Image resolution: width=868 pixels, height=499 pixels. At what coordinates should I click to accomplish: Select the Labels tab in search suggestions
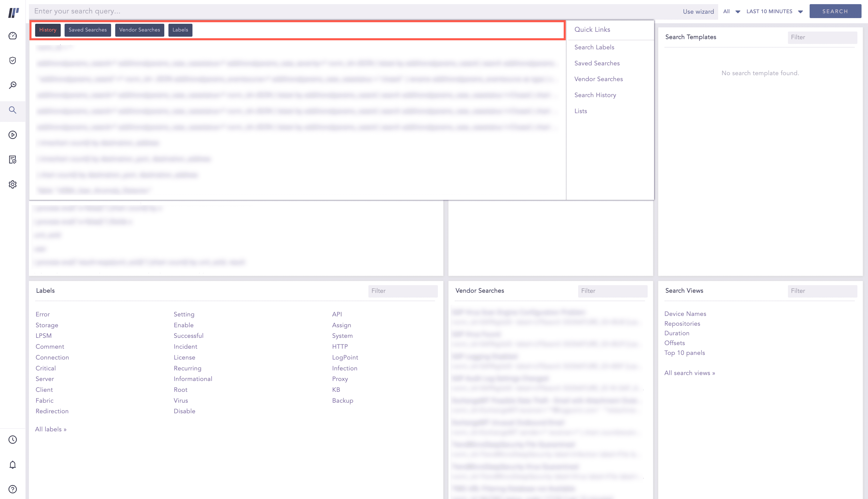(x=180, y=30)
